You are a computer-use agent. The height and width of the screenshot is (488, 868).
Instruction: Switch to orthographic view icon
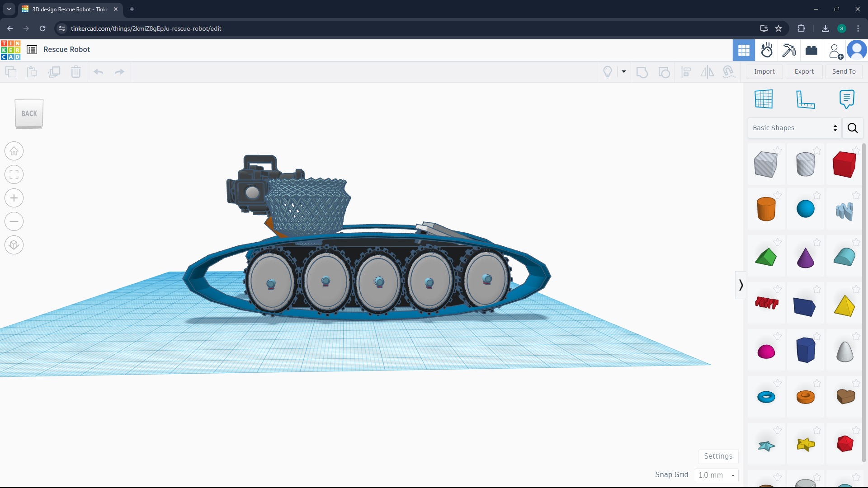pos(14,245)
